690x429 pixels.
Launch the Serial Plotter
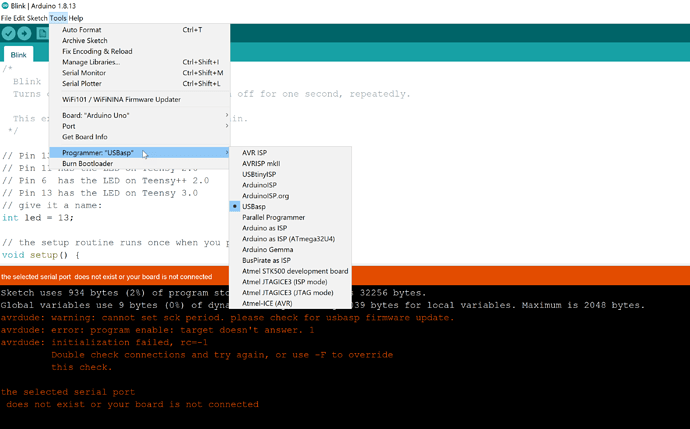coord(139,84)
